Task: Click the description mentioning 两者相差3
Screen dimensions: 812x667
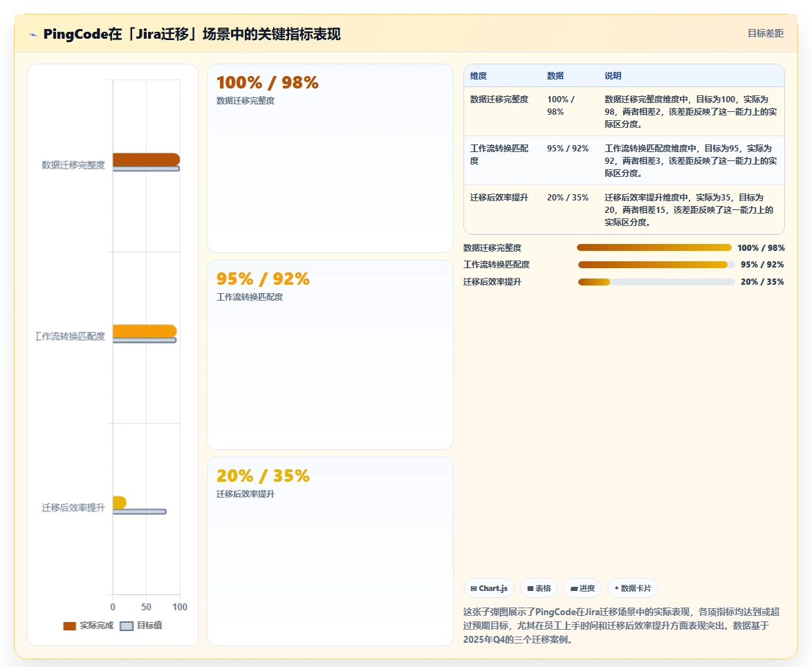Action: point(691,161)
